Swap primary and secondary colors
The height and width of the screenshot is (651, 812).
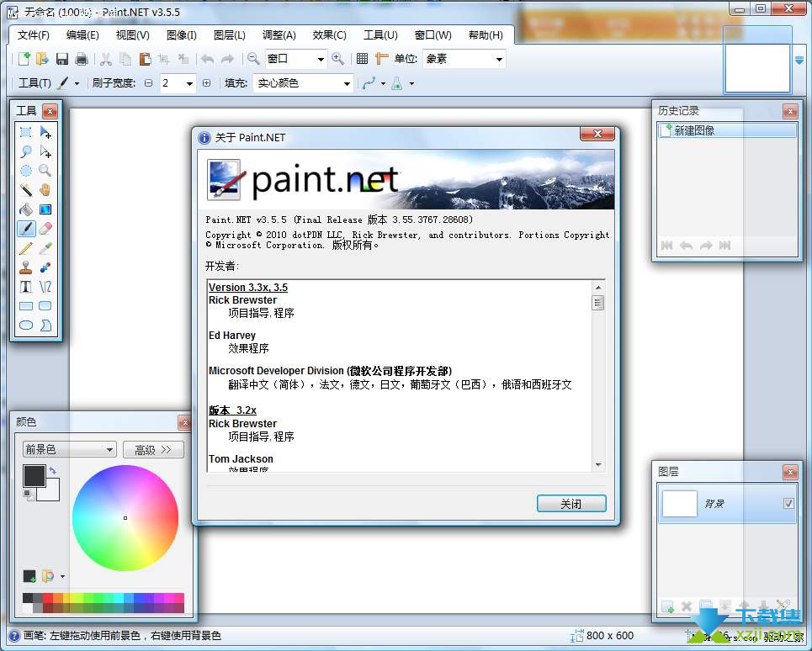point(53,470)
